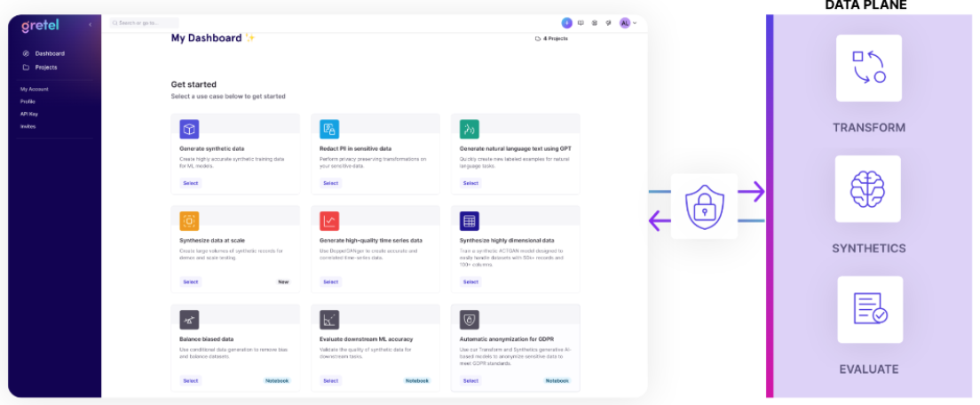980x405 pixels.
Task: Click the blue gradient circle icon in header
Action: (567, 23)
